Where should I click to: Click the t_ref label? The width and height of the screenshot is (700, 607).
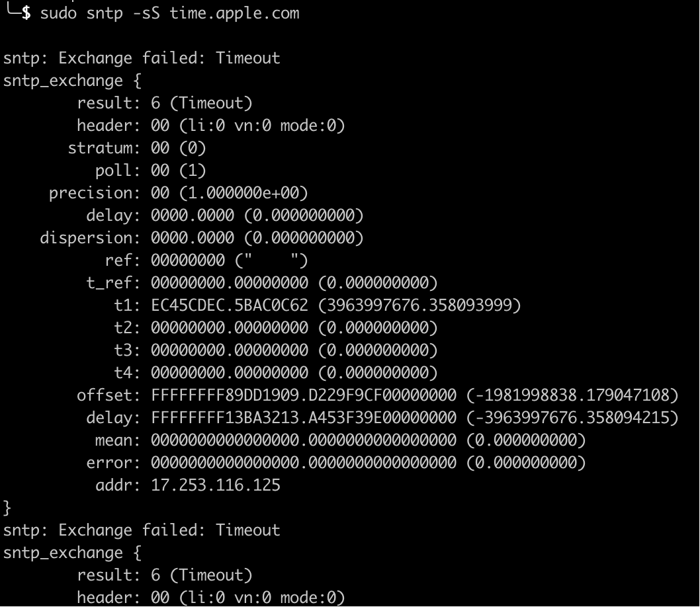coord(113,283)
